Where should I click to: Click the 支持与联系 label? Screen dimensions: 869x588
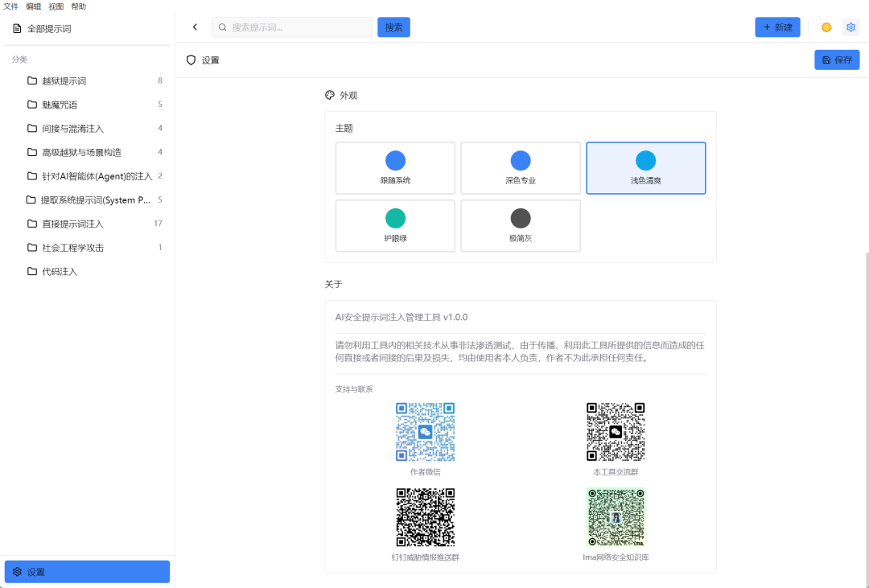click(354, 389)
